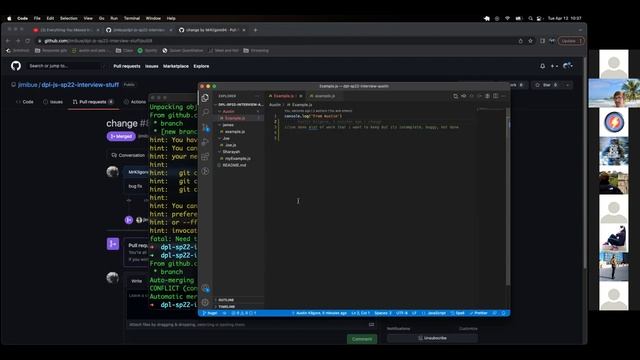
Task: Open the GitHub notifications bell
Action: point(542,66)
